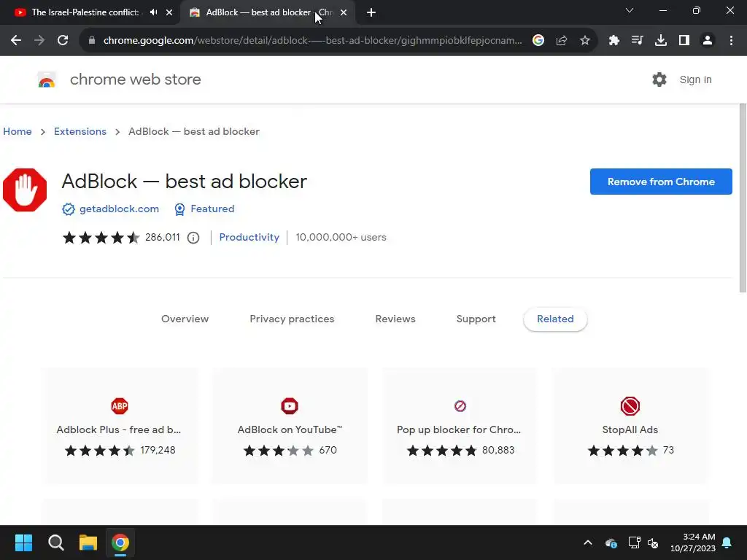Open the Support tab

(476, 319)
